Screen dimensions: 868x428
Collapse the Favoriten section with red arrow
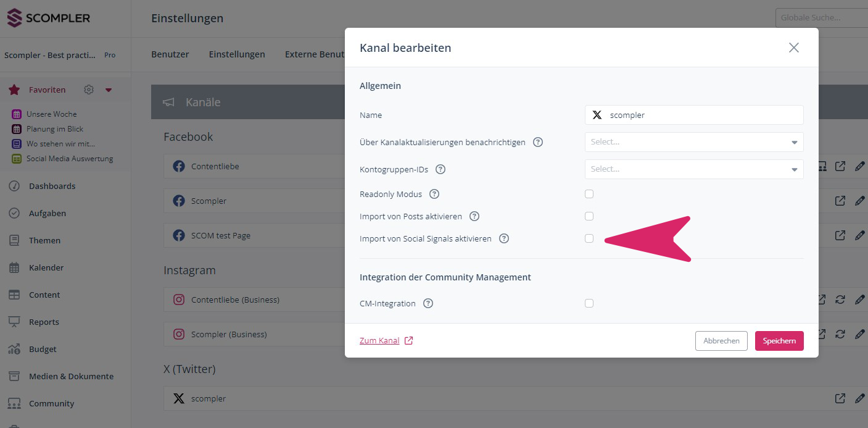point(109,90)
